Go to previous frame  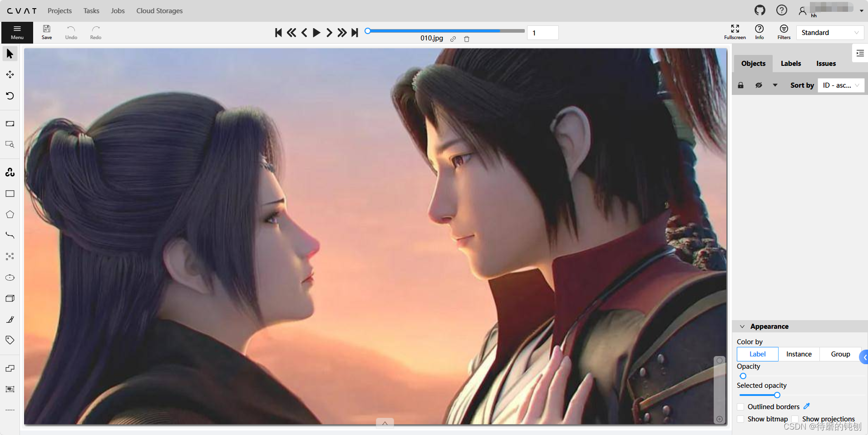[304, 33]
